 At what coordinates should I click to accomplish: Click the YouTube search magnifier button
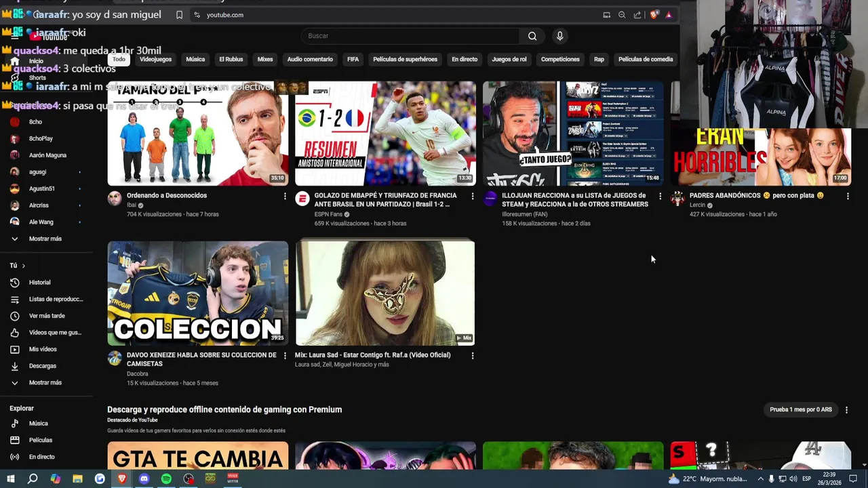pos(532,36)
